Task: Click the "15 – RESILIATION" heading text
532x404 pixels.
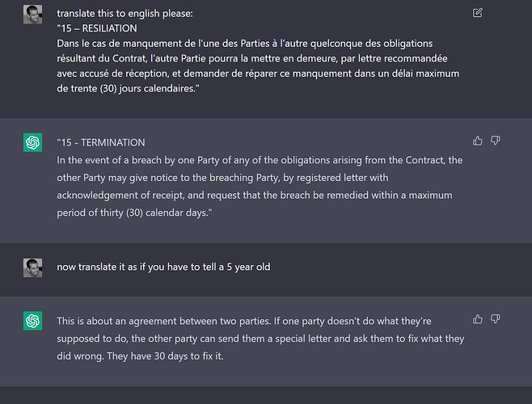Action: pos(99,28)
